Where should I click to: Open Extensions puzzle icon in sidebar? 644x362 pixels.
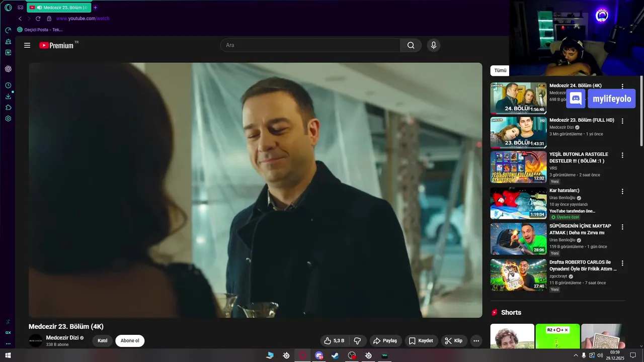(x=8, y=108)
